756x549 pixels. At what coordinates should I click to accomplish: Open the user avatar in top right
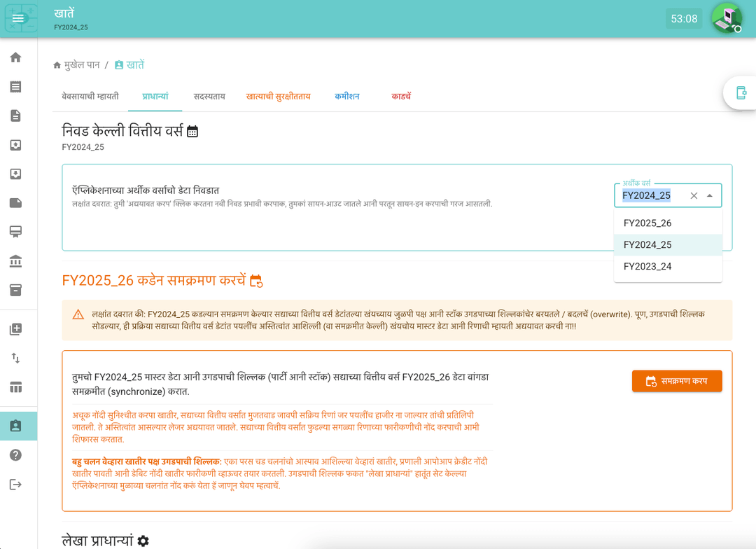click(727, 18)
